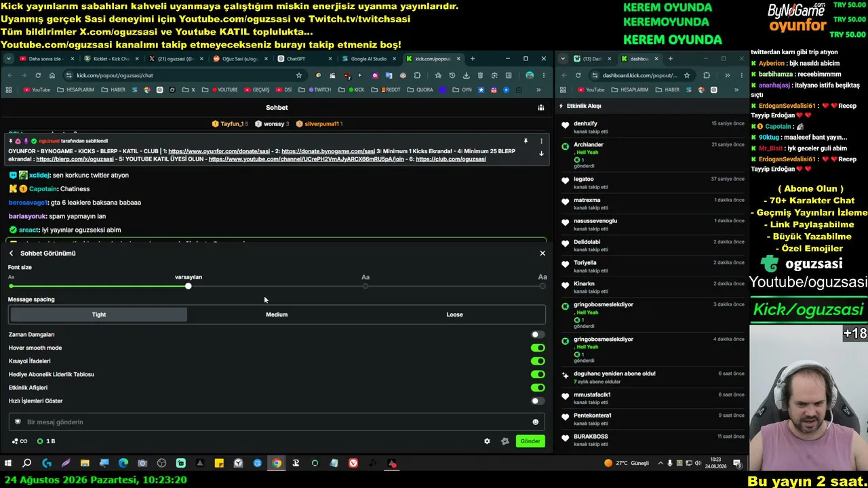The height and width of the screenshot is (488, 868).
Task: Open pinned message three-dot menu
Action: pos(541,141)
